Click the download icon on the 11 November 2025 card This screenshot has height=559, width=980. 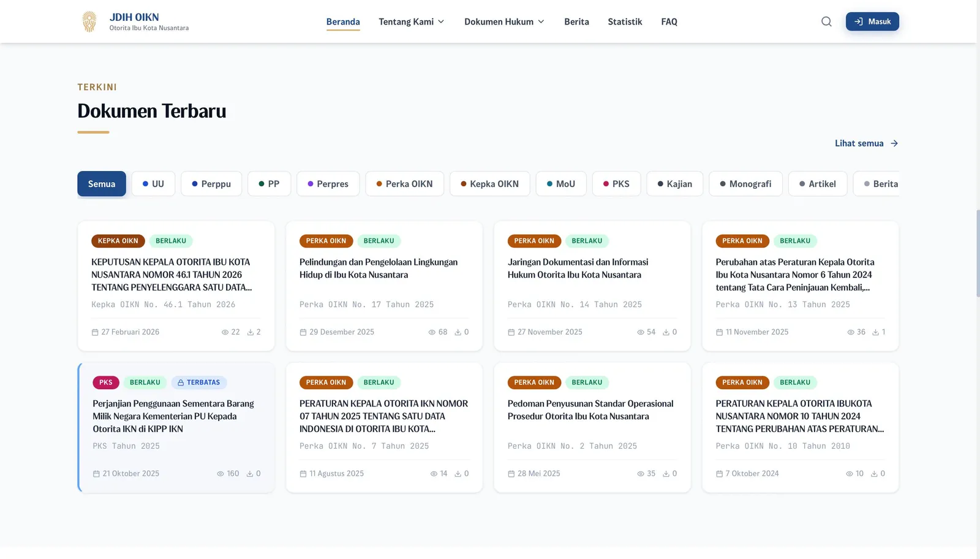tap(875, 332)
